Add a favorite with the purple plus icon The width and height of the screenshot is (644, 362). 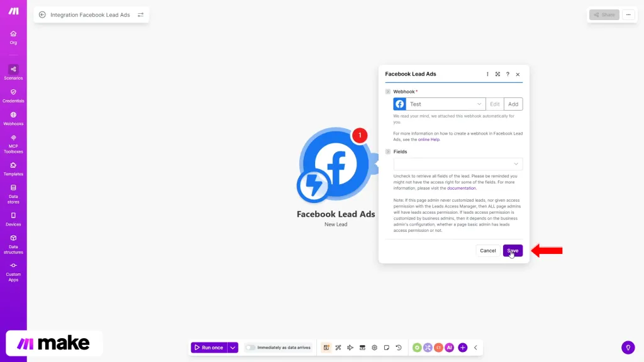[462, 348]
